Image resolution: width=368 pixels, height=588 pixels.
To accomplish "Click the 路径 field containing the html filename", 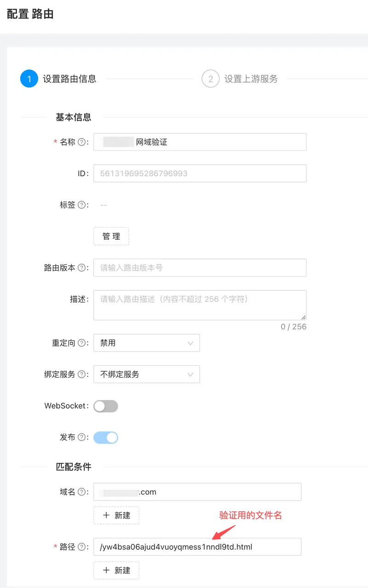I will 197,547.
